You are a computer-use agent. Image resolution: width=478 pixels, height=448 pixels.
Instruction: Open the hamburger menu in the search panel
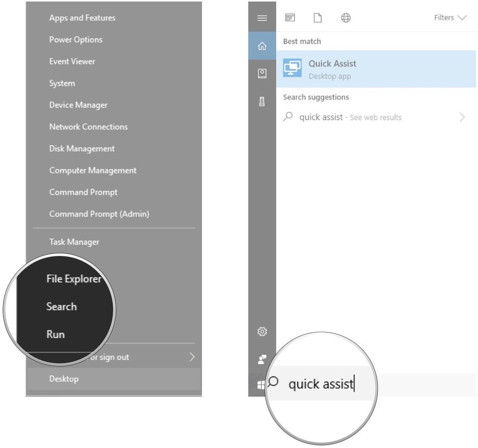[262, 18]
